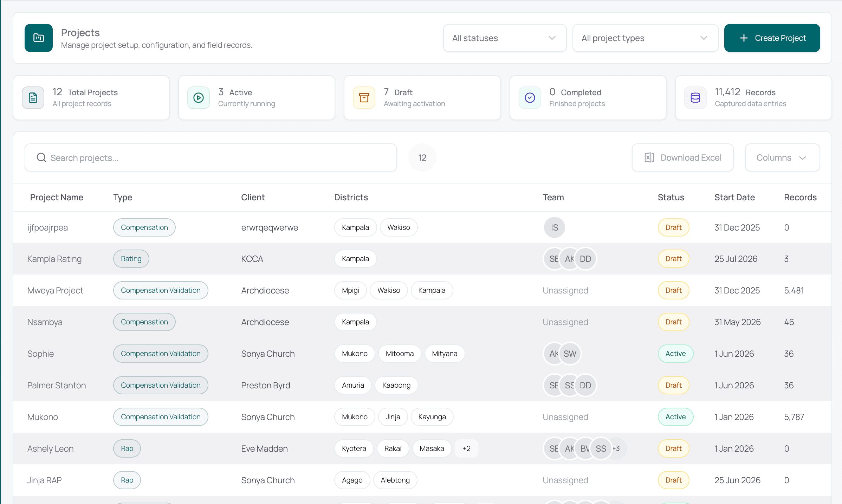Open the ijfpoajrpea project row
842x504 pixels.
422,227
